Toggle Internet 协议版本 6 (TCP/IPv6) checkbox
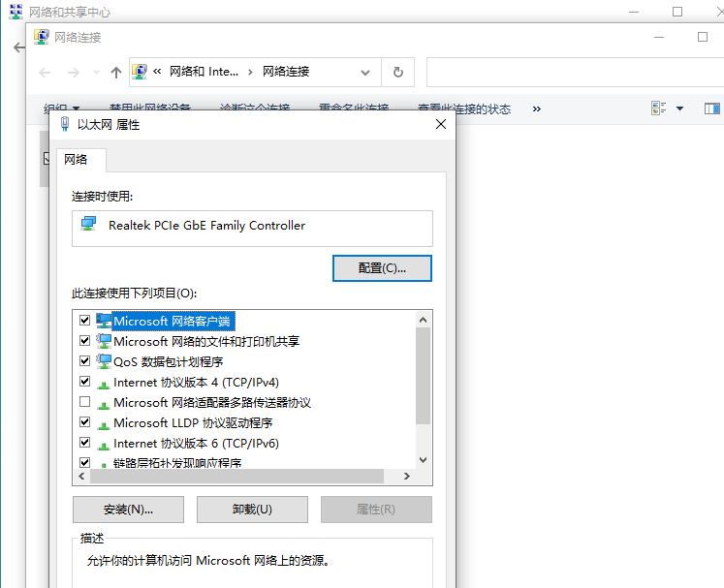This screenshot has width=724, height=588. pos(84,443)
